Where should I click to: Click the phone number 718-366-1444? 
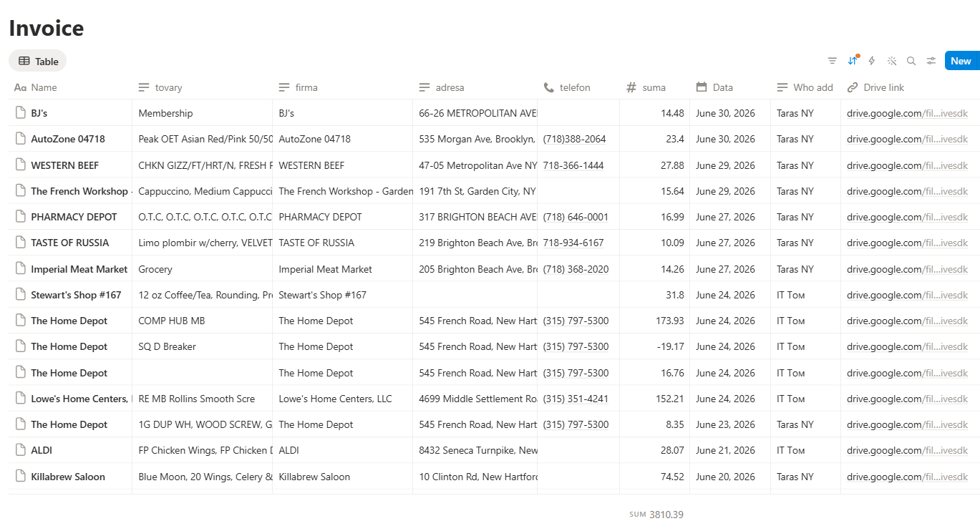coord(573,165)
